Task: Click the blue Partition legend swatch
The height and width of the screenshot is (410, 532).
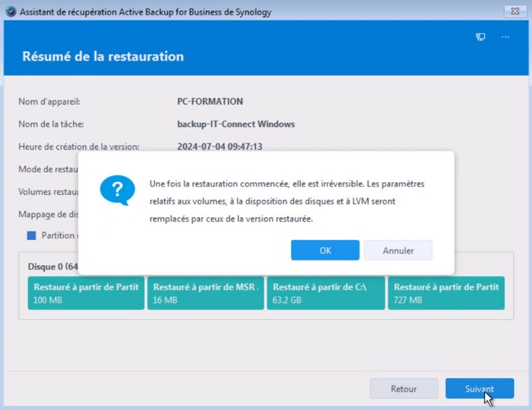Action: (32, 235)
